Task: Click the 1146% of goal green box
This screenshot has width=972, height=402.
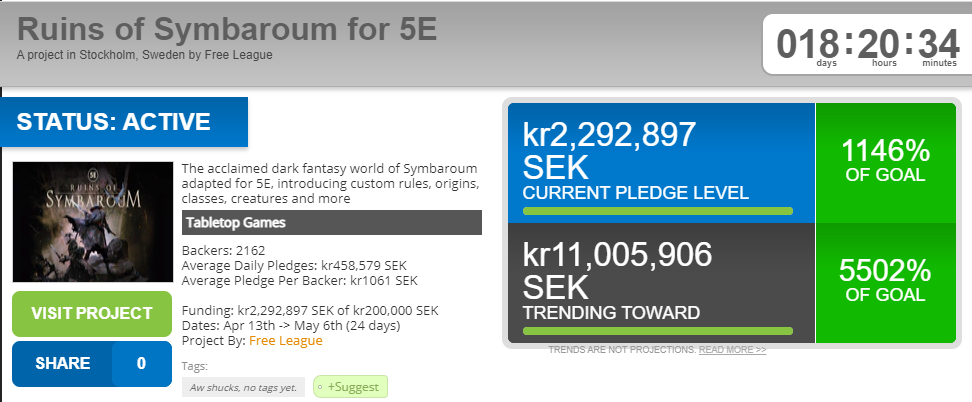Action: coord(885,162)
